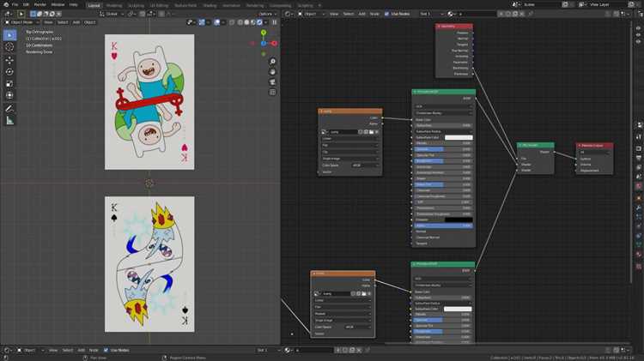Click the viewport pan hand icon
This screenshot has height=361, width=644.
272,72
